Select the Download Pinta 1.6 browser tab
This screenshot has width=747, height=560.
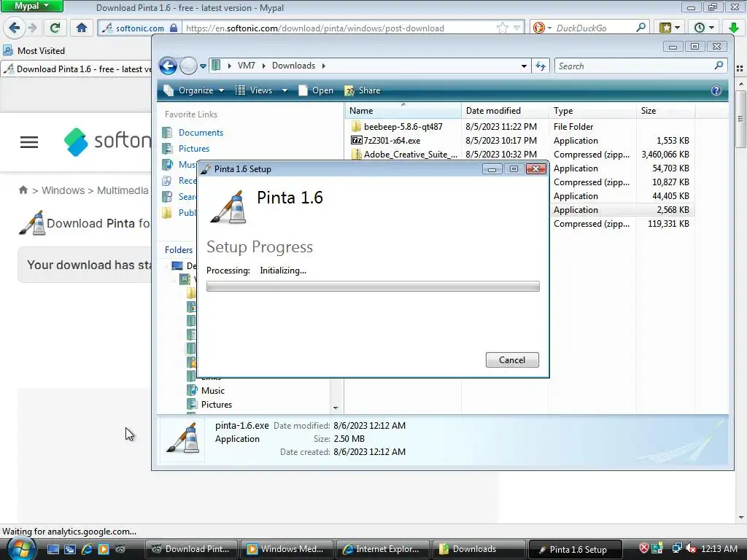pos(76,69)
